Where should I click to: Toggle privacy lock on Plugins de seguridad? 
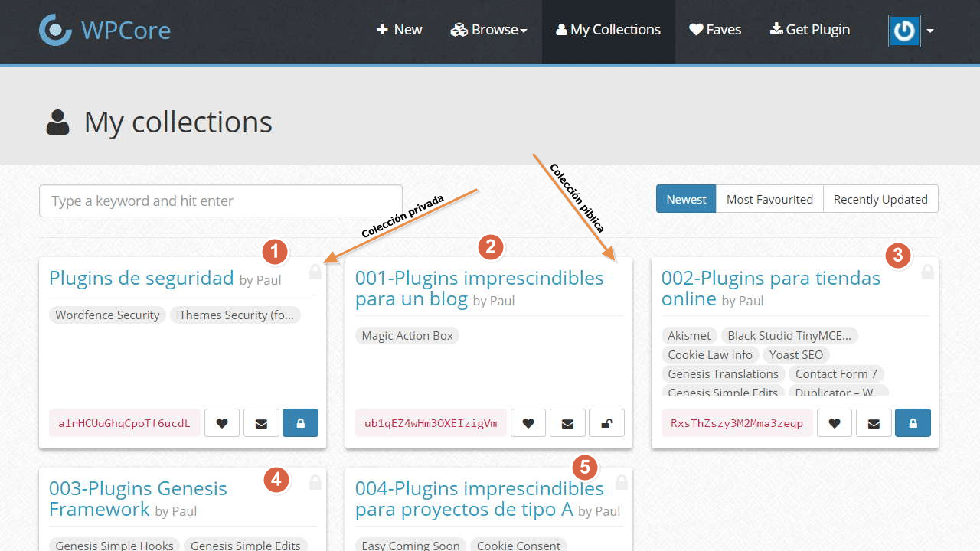tap(300, 423)
